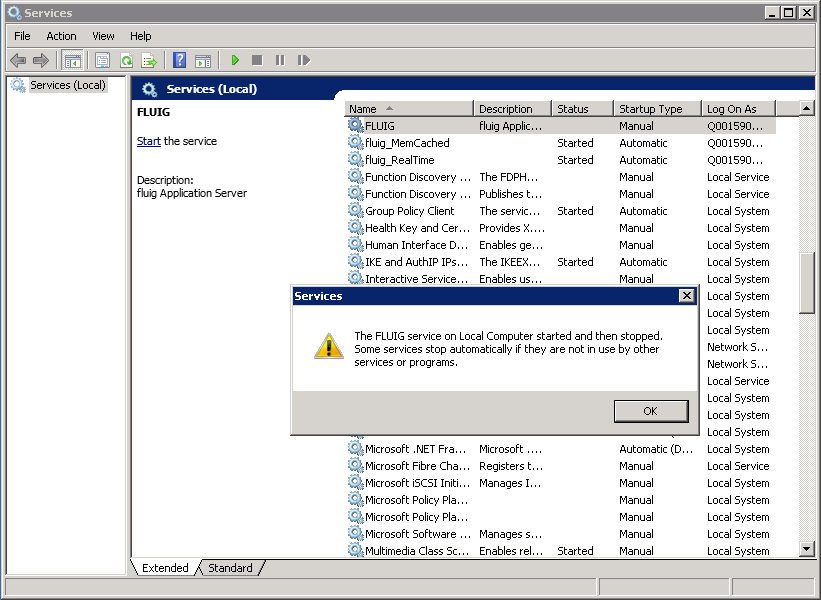Open the Action menu

[x=61, y=36]
